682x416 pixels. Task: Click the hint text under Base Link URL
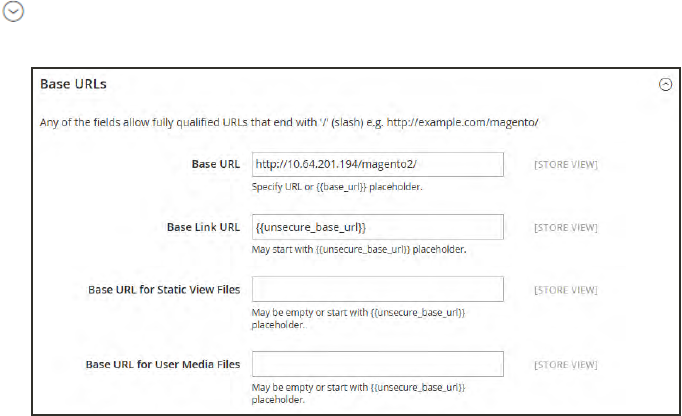pyautogui.click(x=360, y=250)
